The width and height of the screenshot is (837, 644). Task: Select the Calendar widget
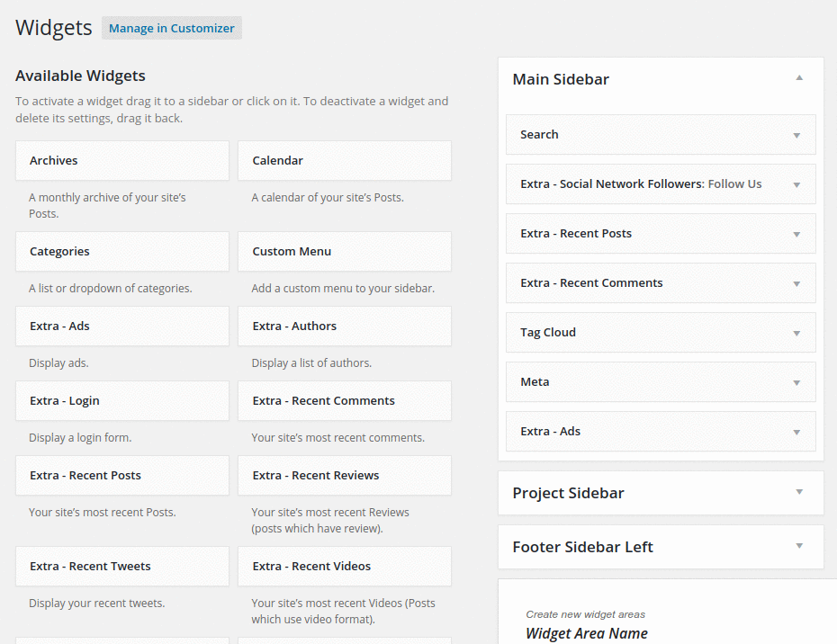(x=345, y=160)
